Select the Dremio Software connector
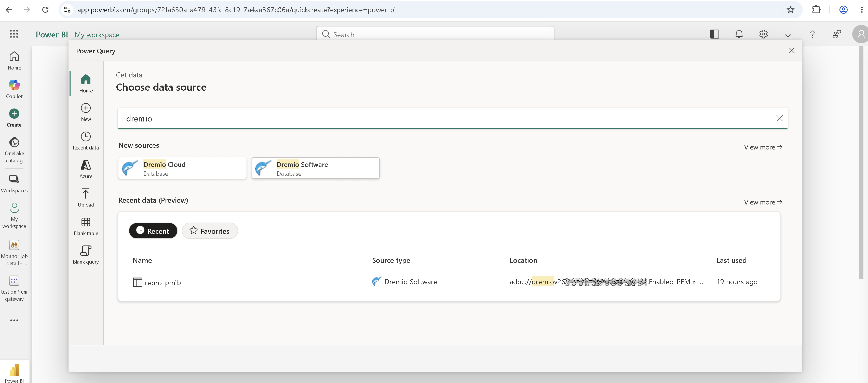This screenshot has height=383, width=868. click(x=315, y=168)
